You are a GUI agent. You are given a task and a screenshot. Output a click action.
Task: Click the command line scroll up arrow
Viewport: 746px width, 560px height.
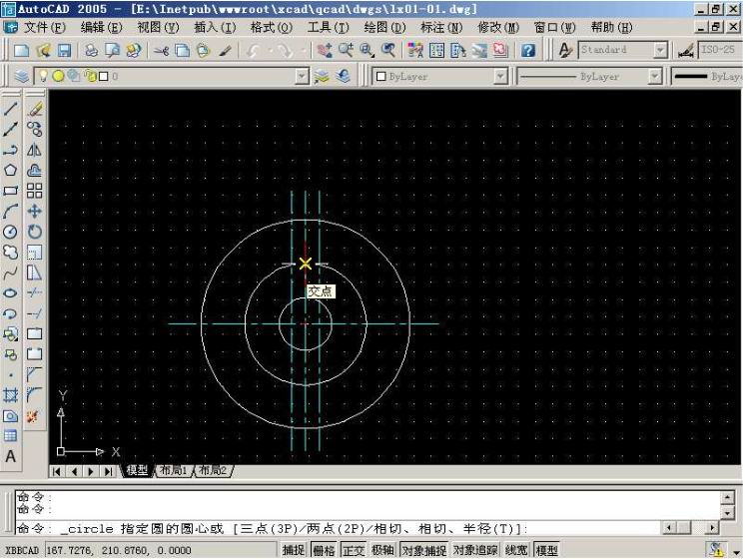point(727,498)
